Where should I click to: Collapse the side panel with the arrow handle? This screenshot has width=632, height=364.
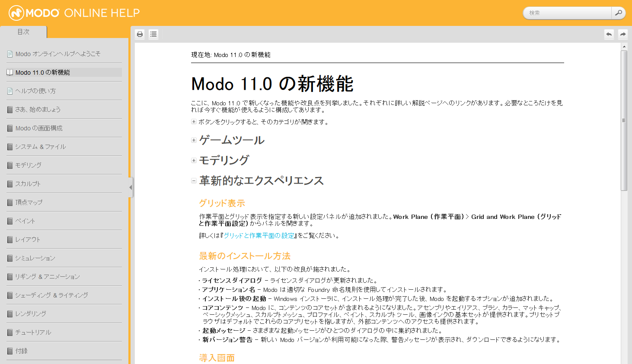coord(131,187)
